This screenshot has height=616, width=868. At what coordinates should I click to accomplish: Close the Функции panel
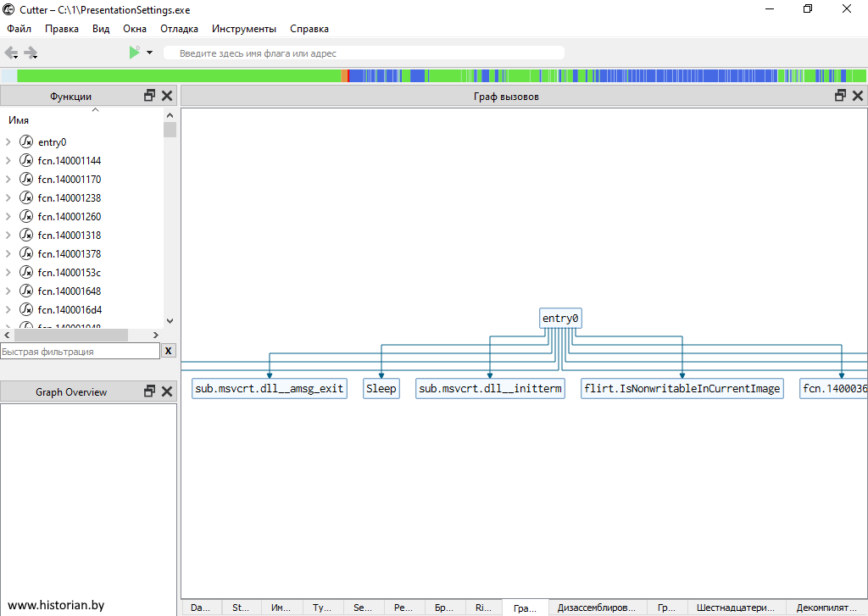point(167,96)
